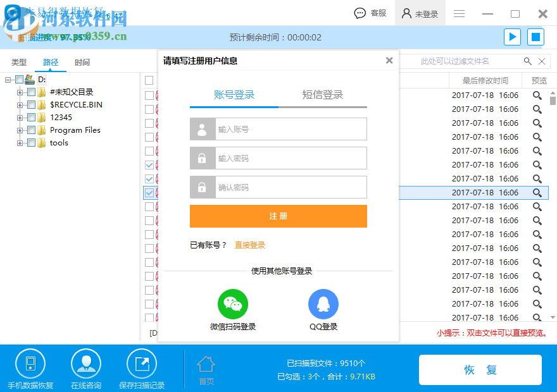
Task: Uncheck the selected file in the list
Action: [x=150, y=193]
